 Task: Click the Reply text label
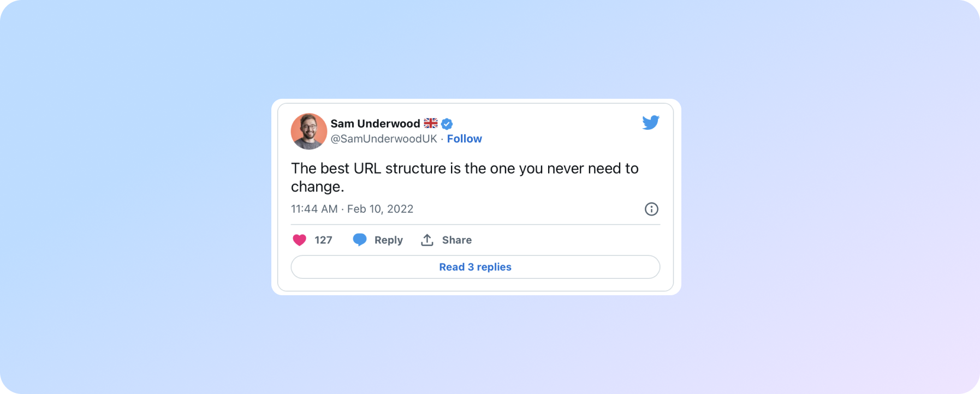tap(388, 240)
